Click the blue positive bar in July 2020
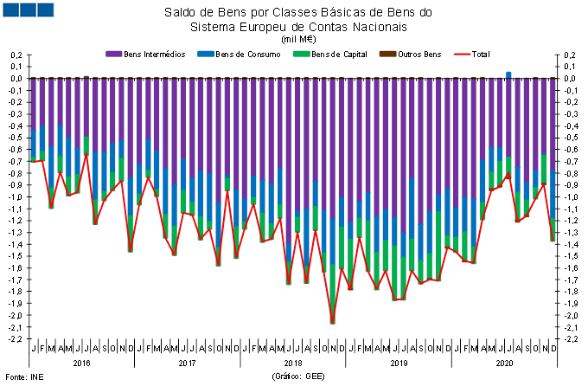Image resolution: width=588 pixels, height=386 pixels. (x=508, y=74)
